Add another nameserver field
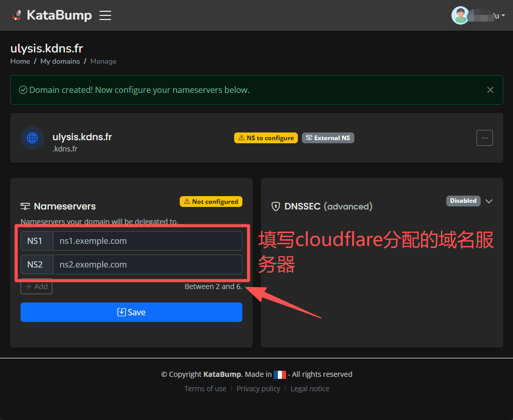 pyautogui.click(x=36, y=287)
